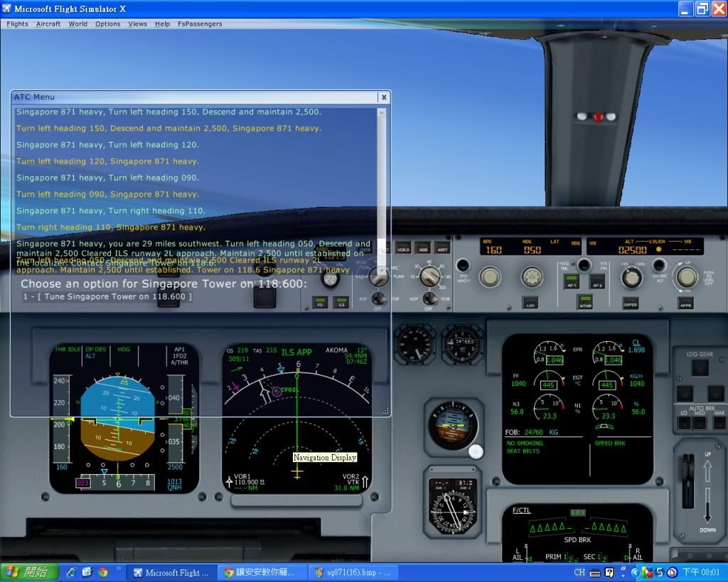Switch to Microsoft Flight taskbar button
Viewport: 728px width, 582px height.
pyautogui.click(x=171, y=572)
